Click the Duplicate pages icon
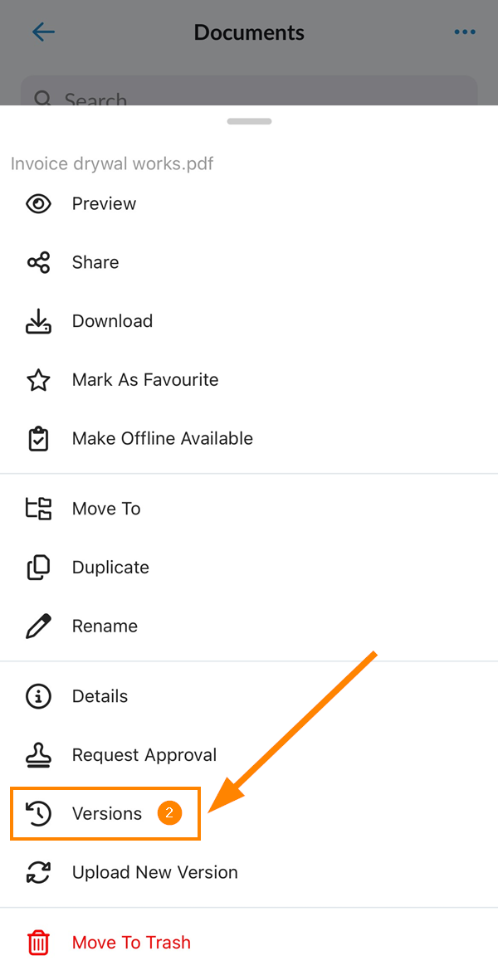This screenshot has width=498, height=980. pos(39,568)
